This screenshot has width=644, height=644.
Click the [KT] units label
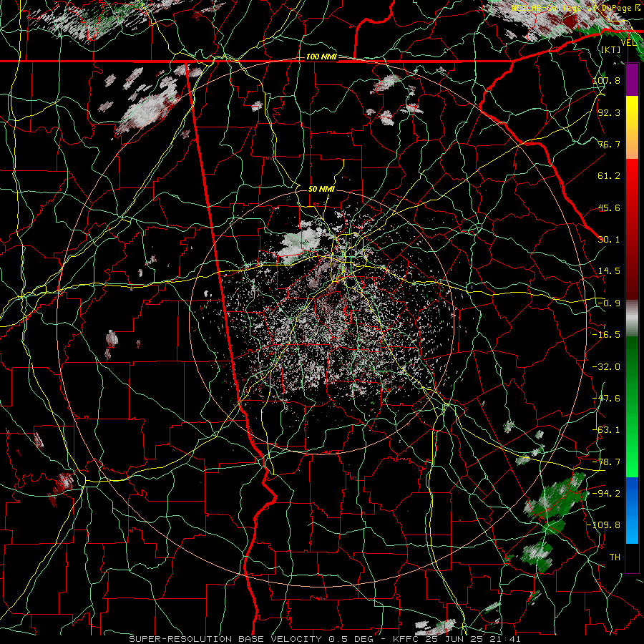pyautogui.click(x=611, y=49)
